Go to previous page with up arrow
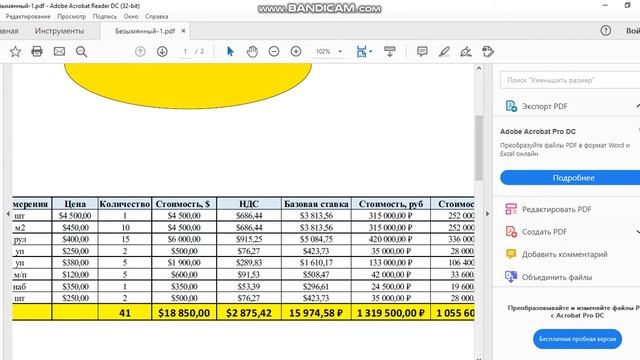The width and height of the screenshot is (640, 360). pyautogui.click(x=140, y=51)
